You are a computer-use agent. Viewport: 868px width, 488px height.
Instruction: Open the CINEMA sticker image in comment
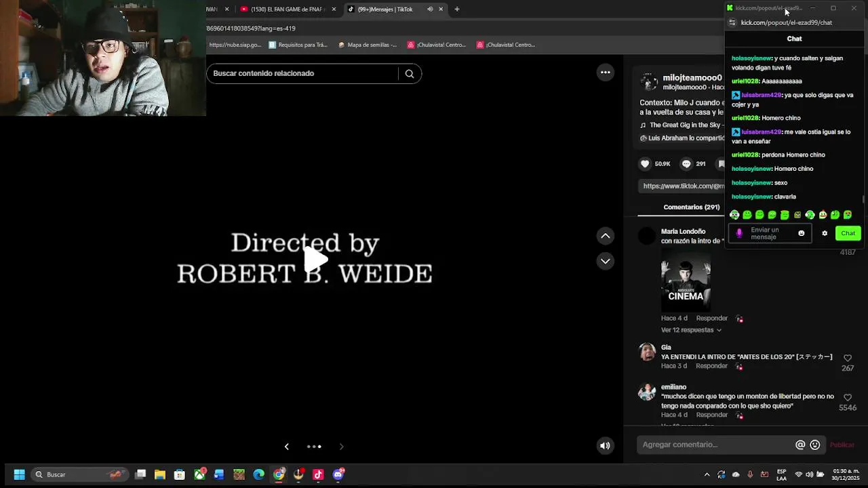pos(686,281)
